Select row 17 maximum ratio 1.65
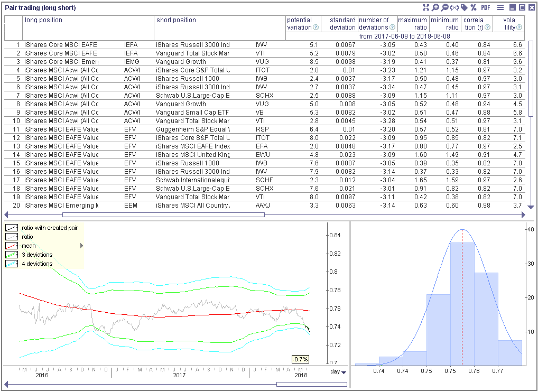Screen dimensions: 538x392 click(420, 180)
